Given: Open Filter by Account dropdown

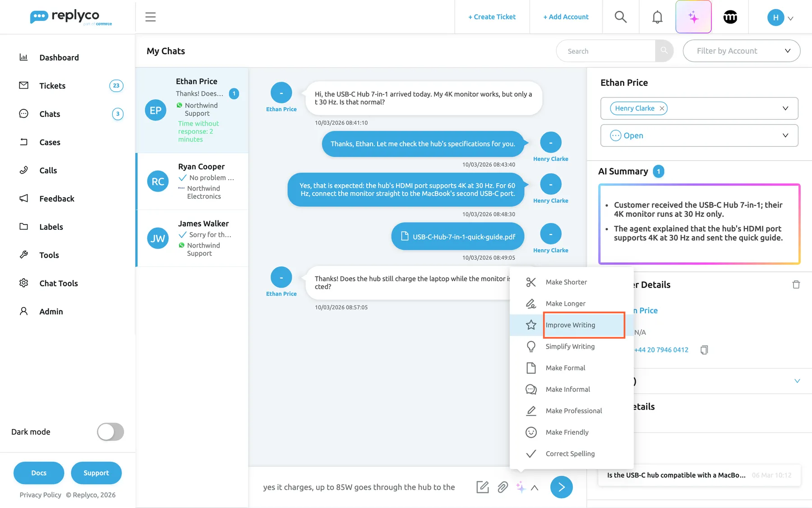Looking at the screenshot, I should point(742,51).
